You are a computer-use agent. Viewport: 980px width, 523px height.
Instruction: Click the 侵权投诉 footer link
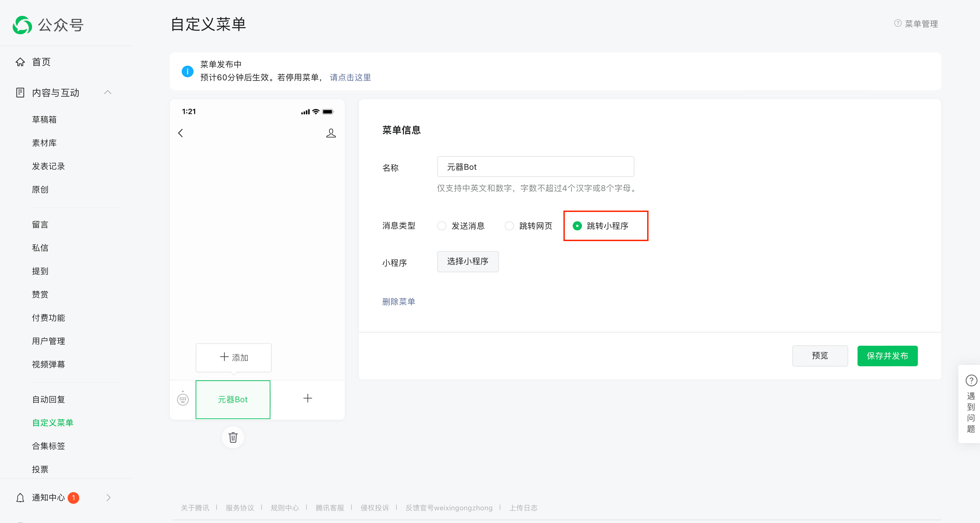pyautogui.click(x=375, y=508)
